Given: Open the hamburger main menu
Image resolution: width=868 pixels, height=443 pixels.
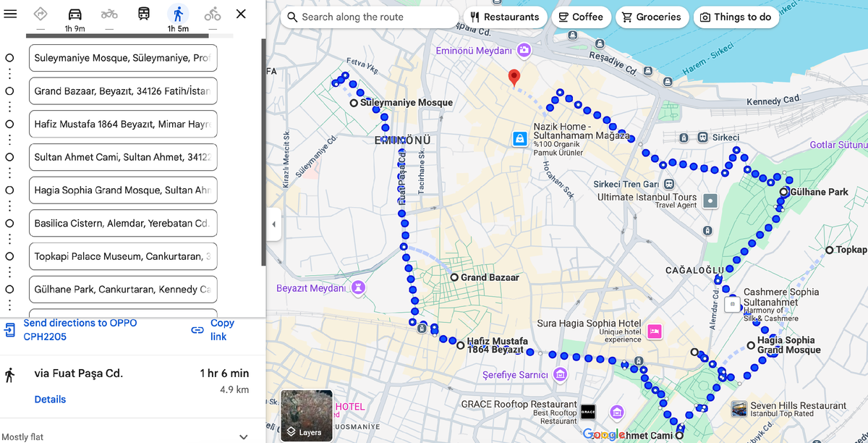Looking at the screenshot, I should (10, 14).
